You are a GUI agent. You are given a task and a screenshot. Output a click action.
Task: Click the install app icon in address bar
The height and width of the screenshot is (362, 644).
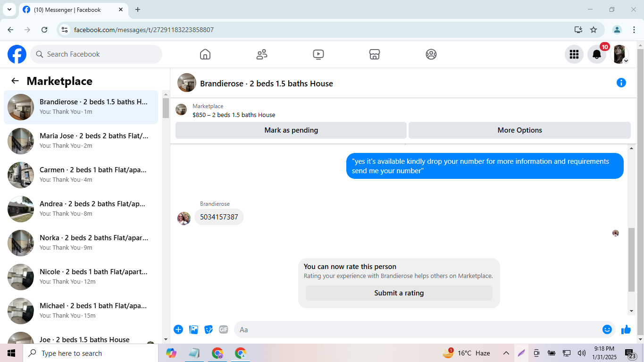pos(578,30)
